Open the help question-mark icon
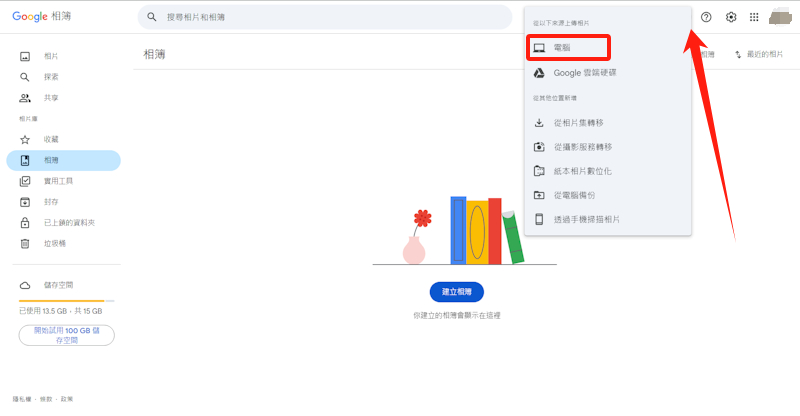 (x=706, y=17)
